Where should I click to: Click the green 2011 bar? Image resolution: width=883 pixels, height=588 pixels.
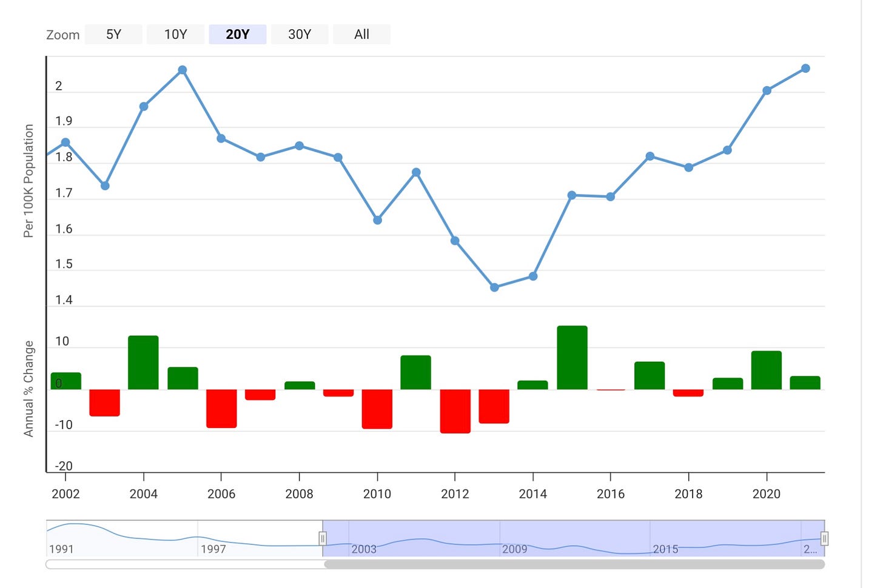pos(416,372)
